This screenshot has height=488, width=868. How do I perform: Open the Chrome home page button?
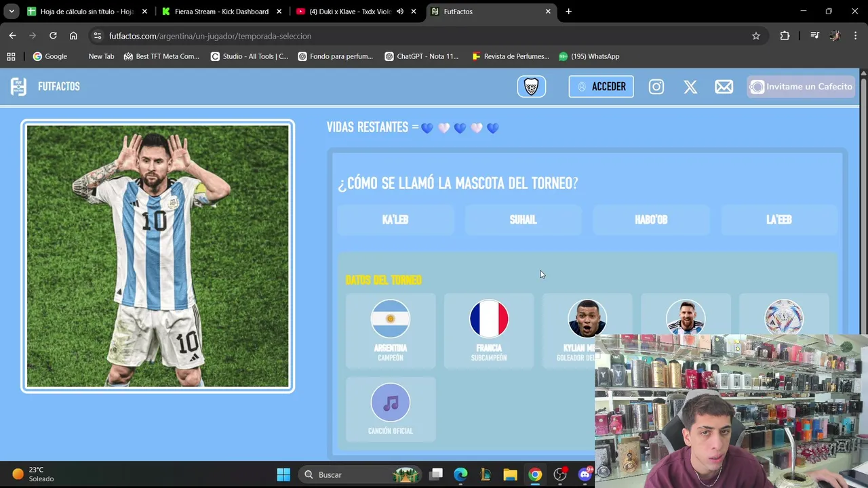(x=73, y=36)
